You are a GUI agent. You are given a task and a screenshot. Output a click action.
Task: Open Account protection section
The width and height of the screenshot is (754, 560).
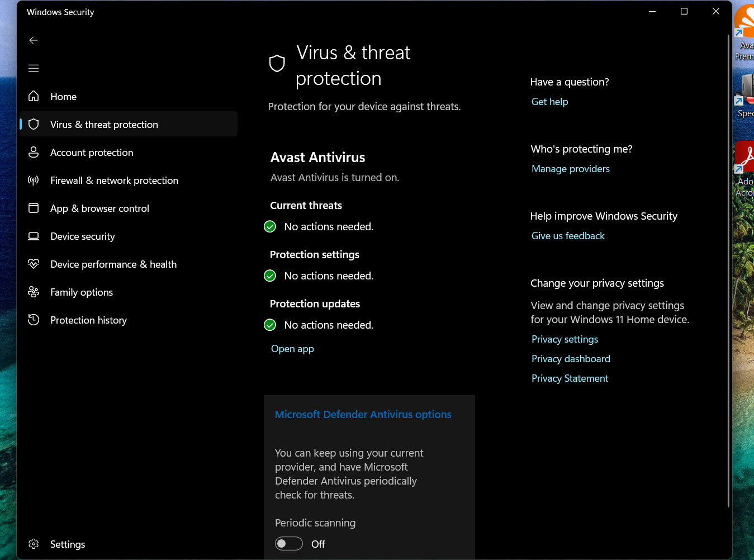(x=129, y=152)
